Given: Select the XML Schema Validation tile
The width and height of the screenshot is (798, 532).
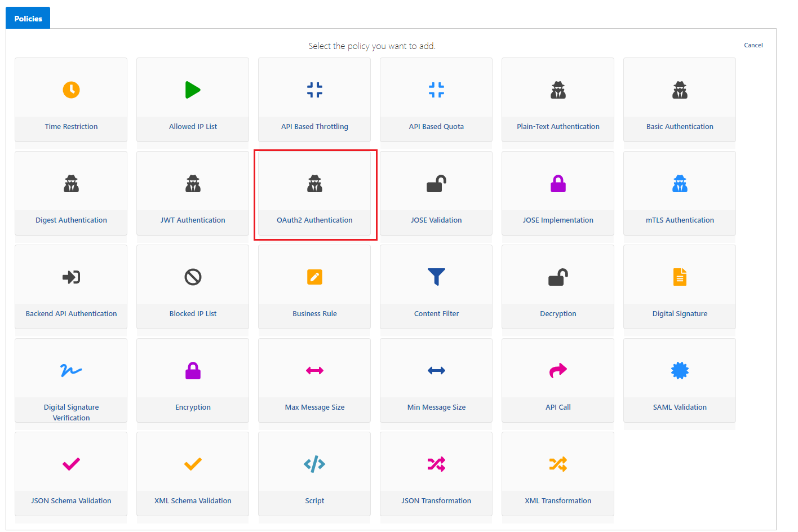Looking at the screenshot, I should [x=193, y=473].
